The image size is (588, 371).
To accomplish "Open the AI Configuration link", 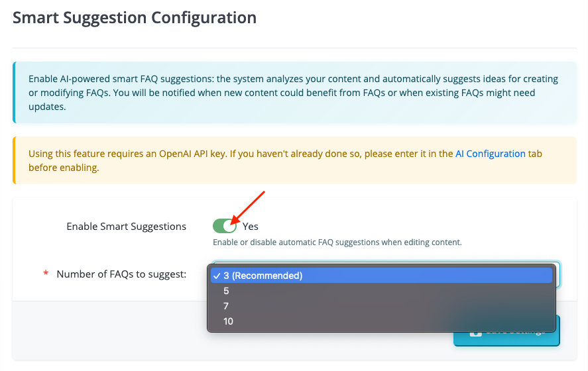I will click(490, 154).
